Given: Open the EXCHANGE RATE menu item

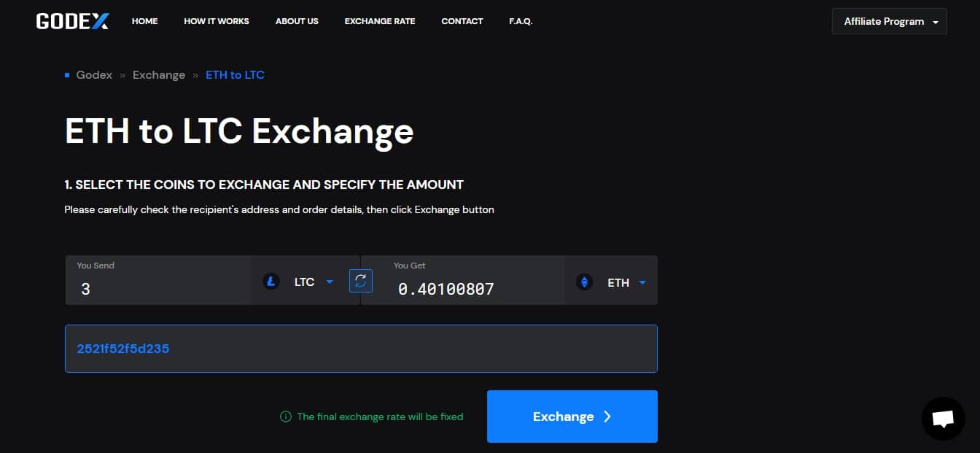Looking at the screenshot, I should [380, 21].
